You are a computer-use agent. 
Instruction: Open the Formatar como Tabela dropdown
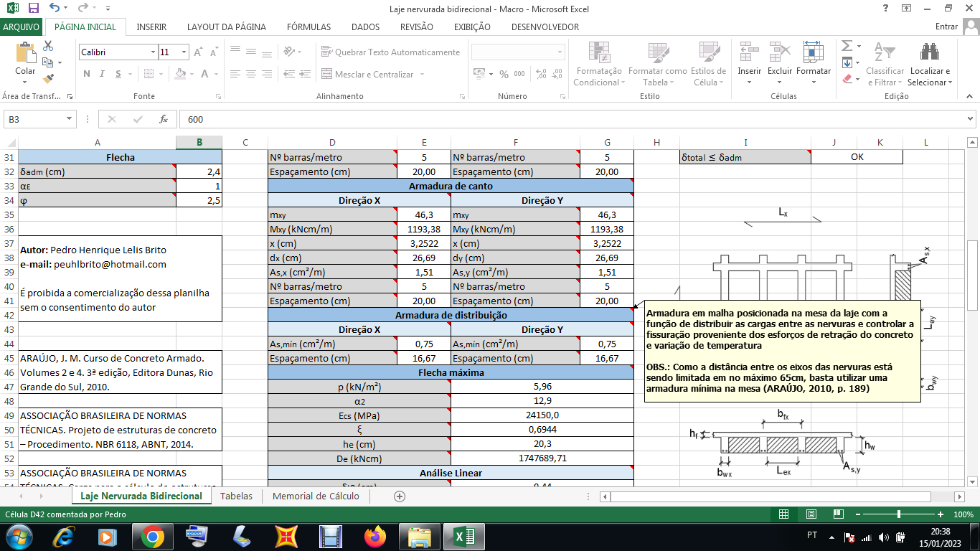click(x=657, y=63)
